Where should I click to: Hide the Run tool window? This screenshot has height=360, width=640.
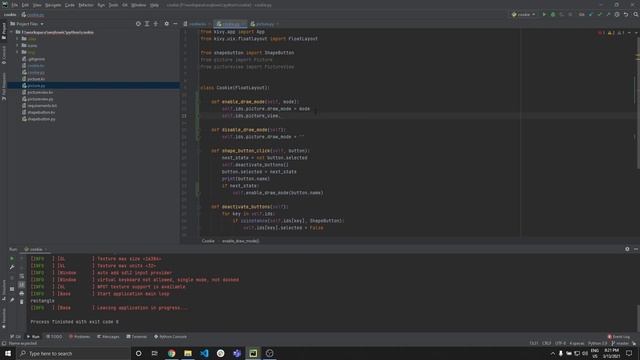(636, 249)
